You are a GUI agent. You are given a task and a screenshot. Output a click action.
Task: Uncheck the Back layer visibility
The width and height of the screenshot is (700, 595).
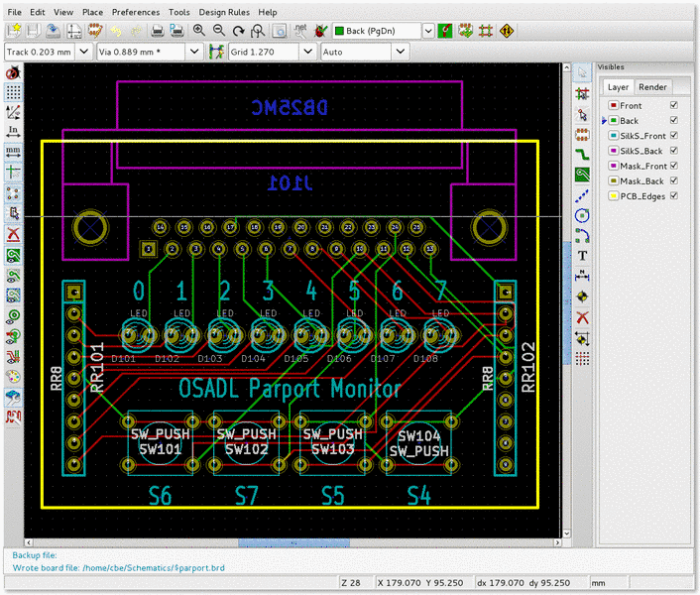point(674,120)
